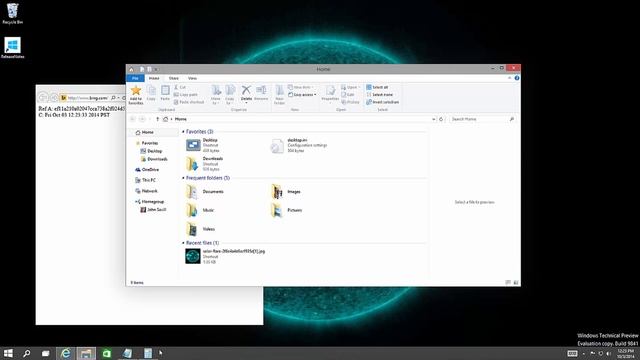The height and width of the screenshot is (360, 640).
Task: Click the Task View taskbar icon
Action: tap(46, 353)
